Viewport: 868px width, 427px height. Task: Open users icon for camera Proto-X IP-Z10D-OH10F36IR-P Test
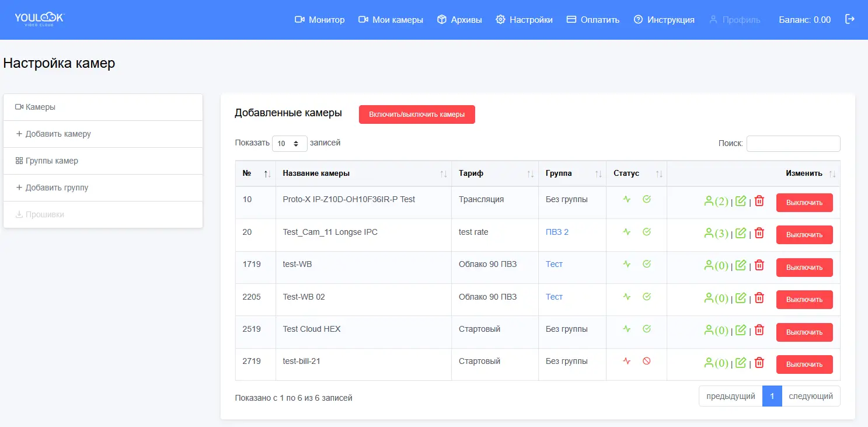tap(716, 202)
